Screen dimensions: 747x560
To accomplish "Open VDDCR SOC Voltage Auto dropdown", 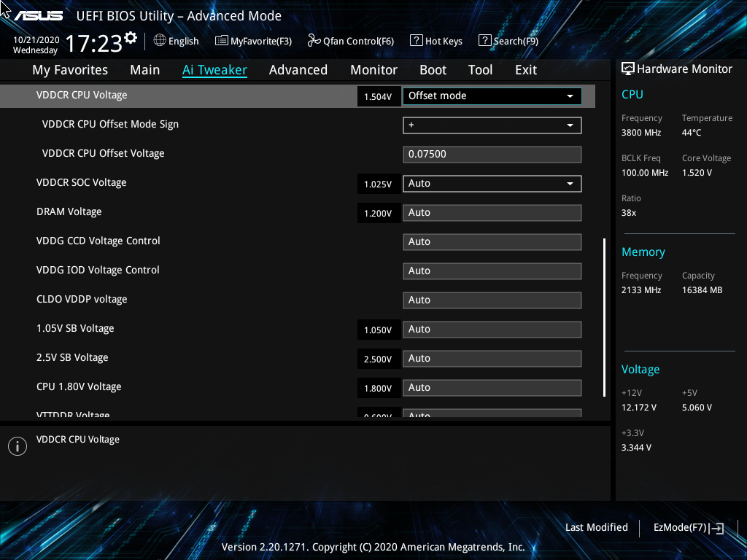I will [x=492, y=184].
